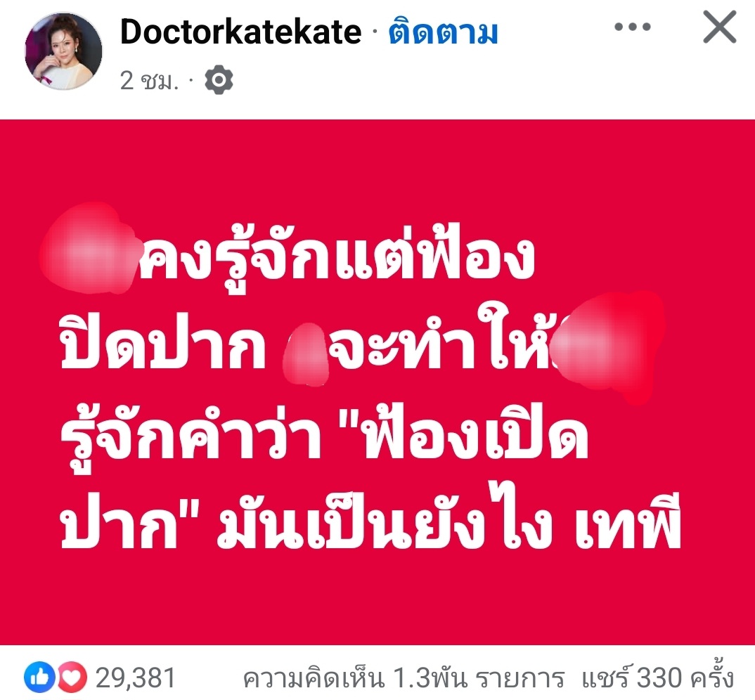Open the Doctorkatekate page name link
The height and width of the screenshot is (700, 755).
point(240,32)
